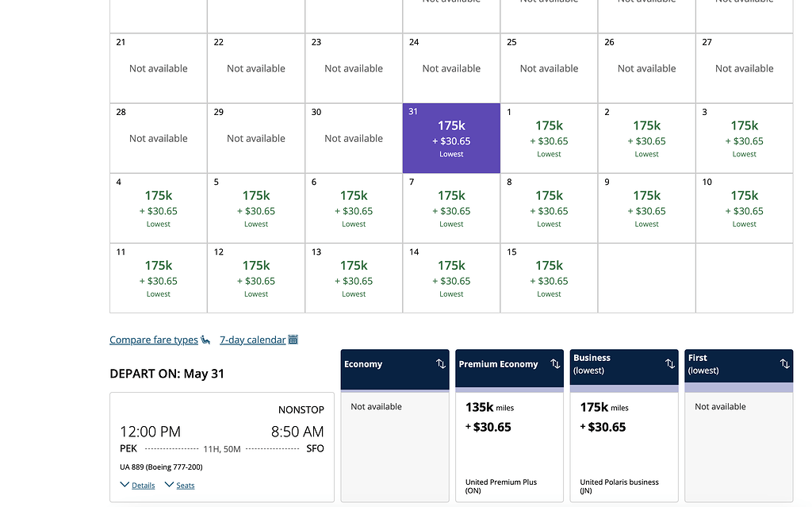The height and width of the screenshot is (507, 812).
Task: Select the 175k fare on day 1
Action: [549, 138]
